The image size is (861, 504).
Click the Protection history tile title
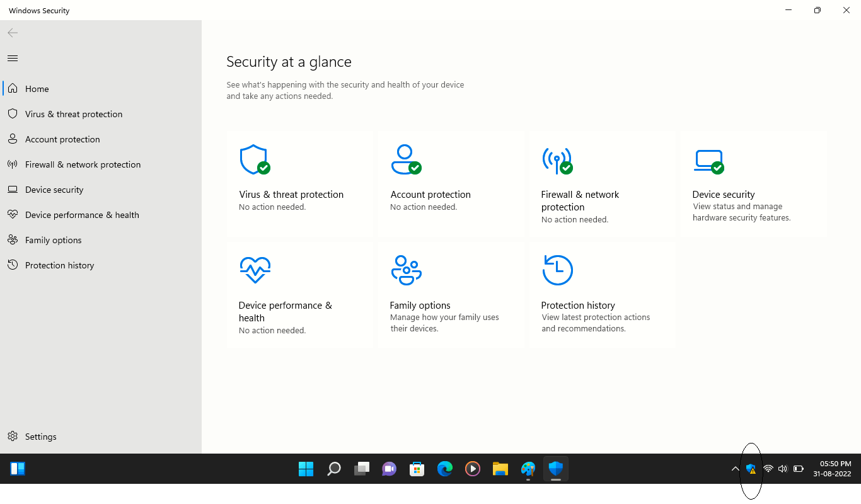click(x=578, y=306)
